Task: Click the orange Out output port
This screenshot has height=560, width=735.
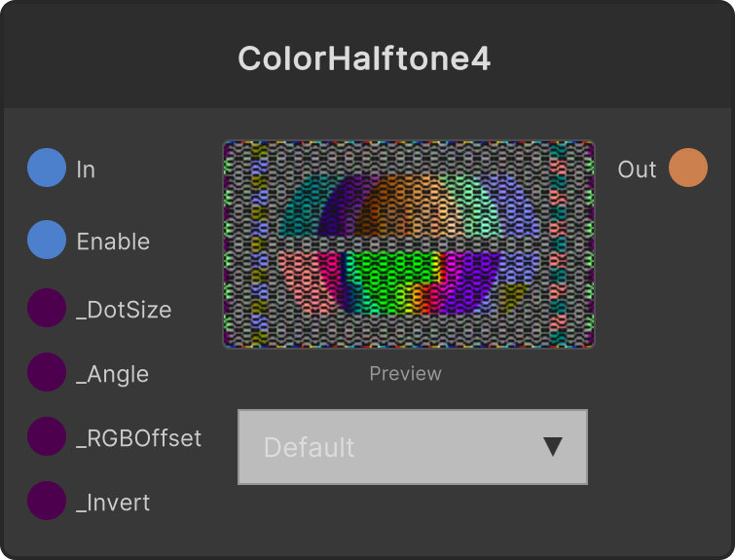Action: [x=688, y=168]
